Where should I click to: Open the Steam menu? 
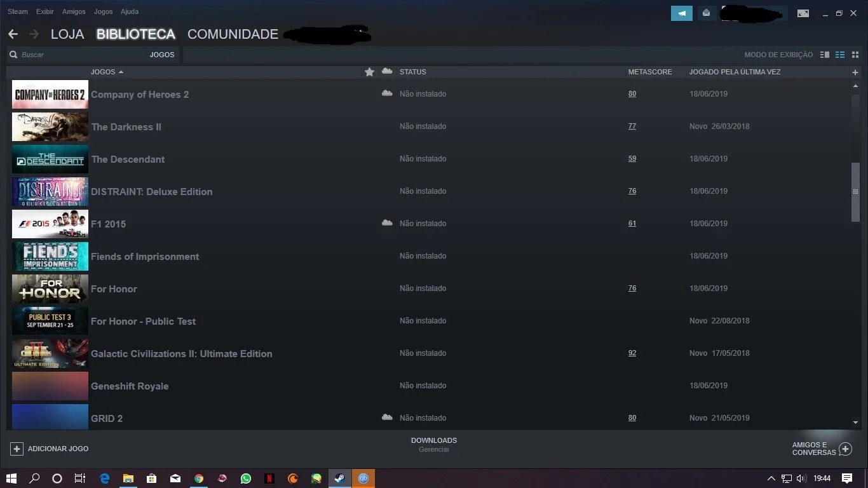pyautogui.click(x=18, y=11)
